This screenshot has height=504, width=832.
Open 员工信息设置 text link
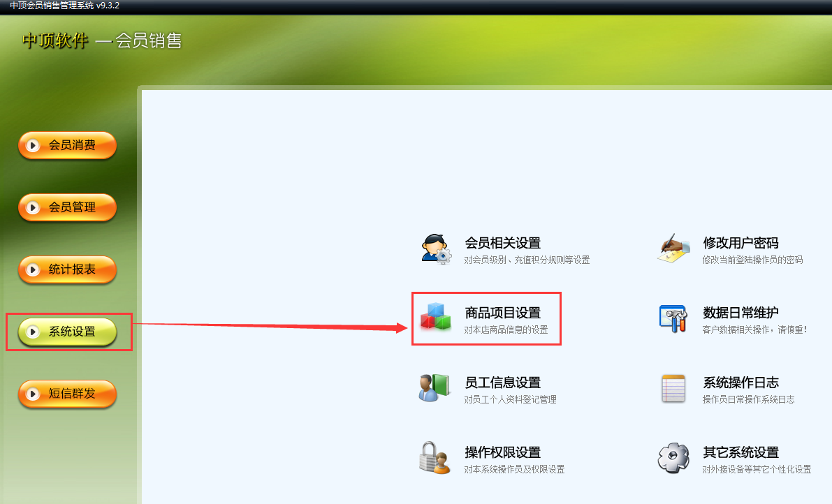tap(502, 383)
